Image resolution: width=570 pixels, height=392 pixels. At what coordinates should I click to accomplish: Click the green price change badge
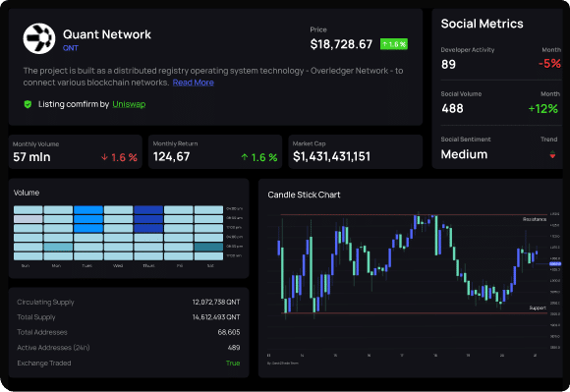click(394, 44)
